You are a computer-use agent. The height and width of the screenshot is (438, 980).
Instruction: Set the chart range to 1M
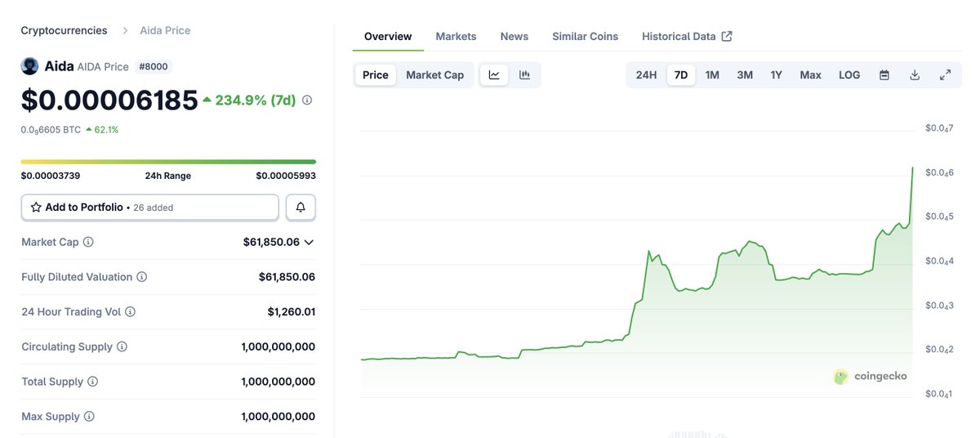pyautogui.click(x=712, y=75)
